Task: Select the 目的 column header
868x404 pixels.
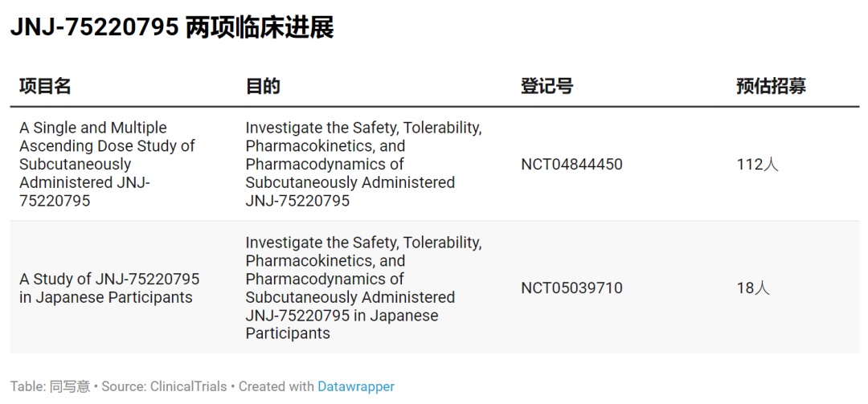Action: pyautogui.click(x=262, y=87)
